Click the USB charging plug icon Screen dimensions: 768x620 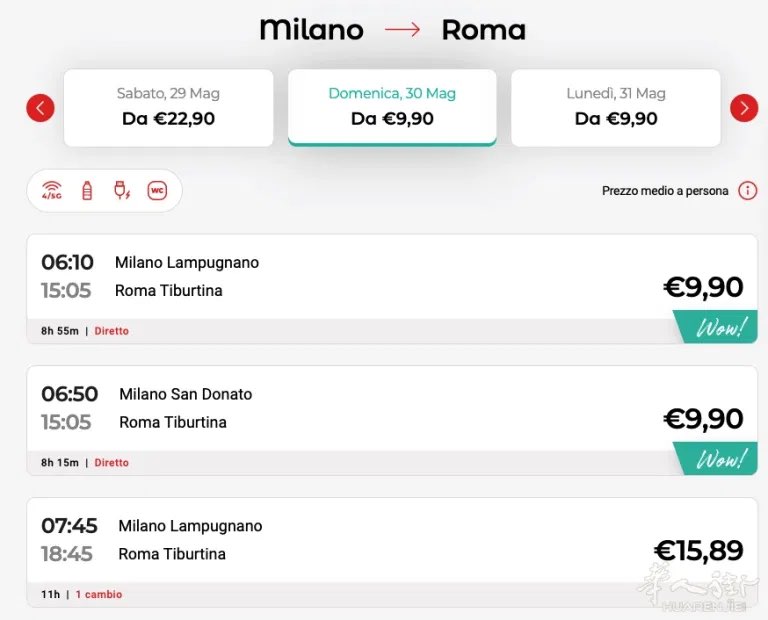tap(122, 191)
